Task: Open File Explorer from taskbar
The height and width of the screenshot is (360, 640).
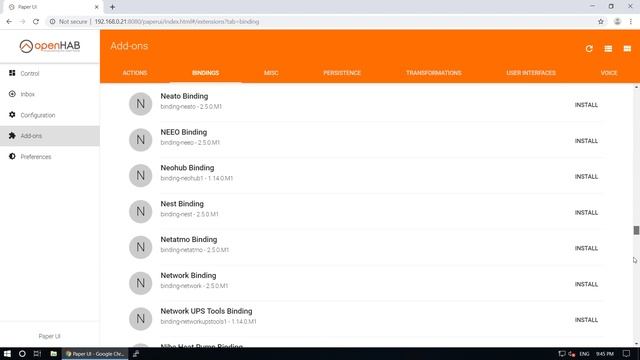Action: (x=53, y=354)
